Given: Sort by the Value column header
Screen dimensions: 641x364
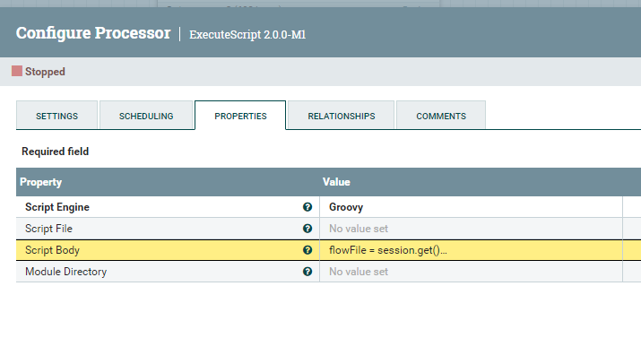Looking at the screenshot, I should click(336, 182).
